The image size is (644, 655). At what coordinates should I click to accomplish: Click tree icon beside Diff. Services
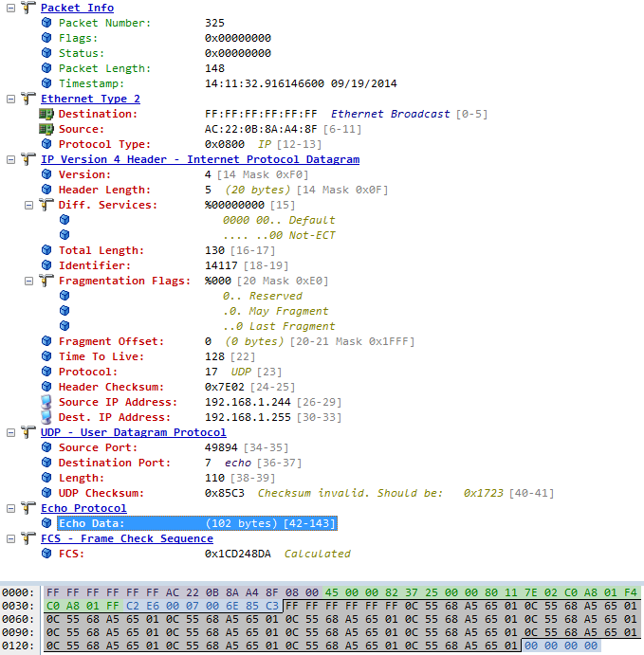pyautogui.click(x=46, y=205)
